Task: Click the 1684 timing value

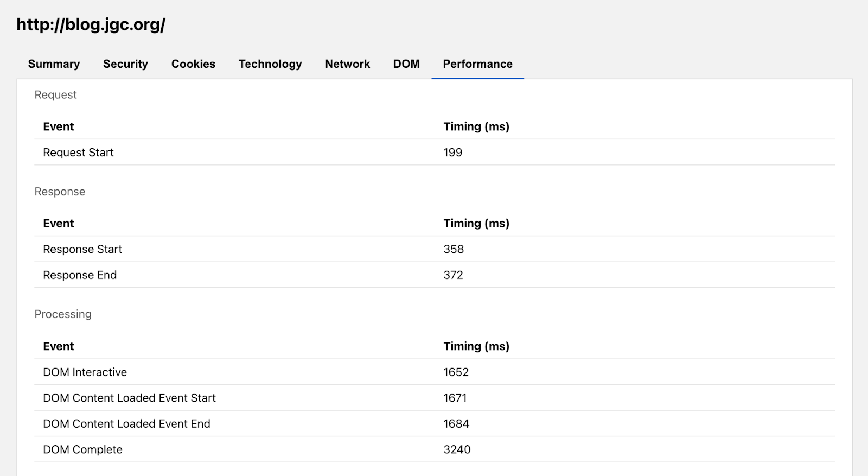Action: (x=456, y=424)
